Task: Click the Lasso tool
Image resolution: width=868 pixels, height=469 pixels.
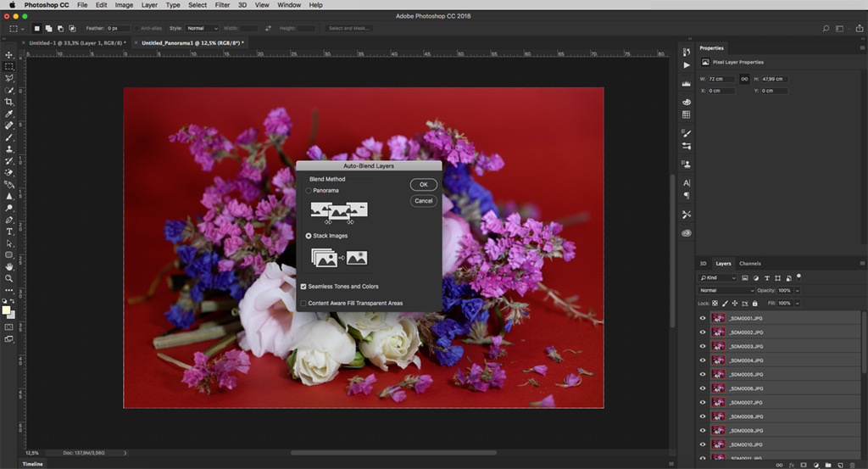Action: (9, 78)
